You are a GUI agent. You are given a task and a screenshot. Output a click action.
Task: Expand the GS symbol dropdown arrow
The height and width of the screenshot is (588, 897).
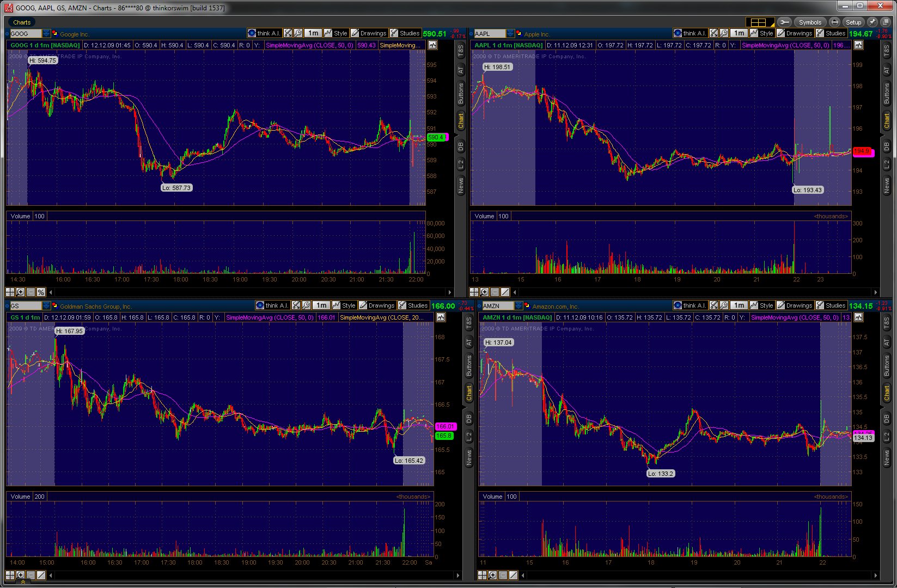pos(47,306)
